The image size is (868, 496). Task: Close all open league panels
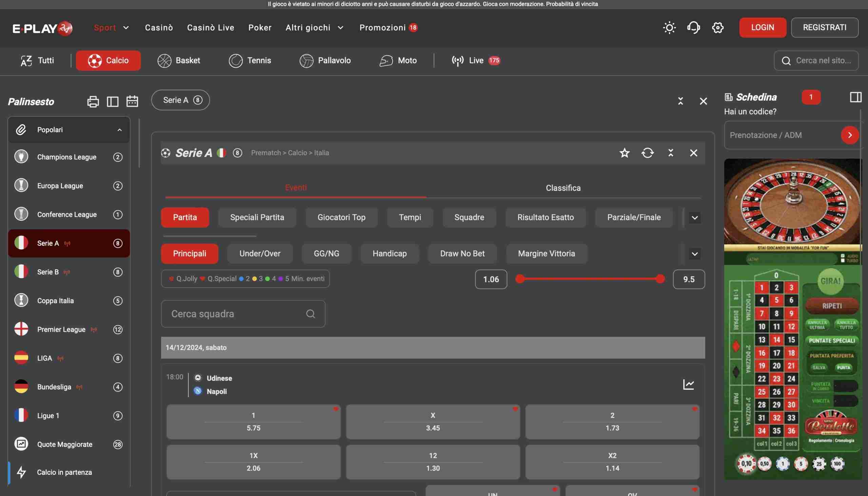(703, 101)
